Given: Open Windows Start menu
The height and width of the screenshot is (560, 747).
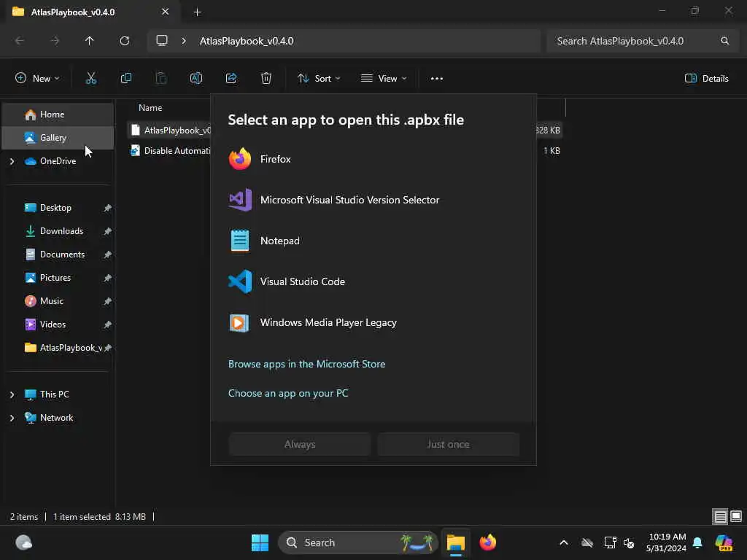Looking at the screenshot, I should 260,542.
